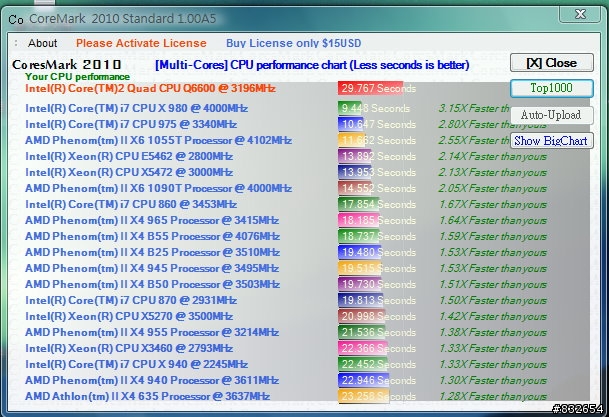Click the pink 18.185 Seconds bar
The width and height of the screenshot is (609, 417).
[358, 220]
